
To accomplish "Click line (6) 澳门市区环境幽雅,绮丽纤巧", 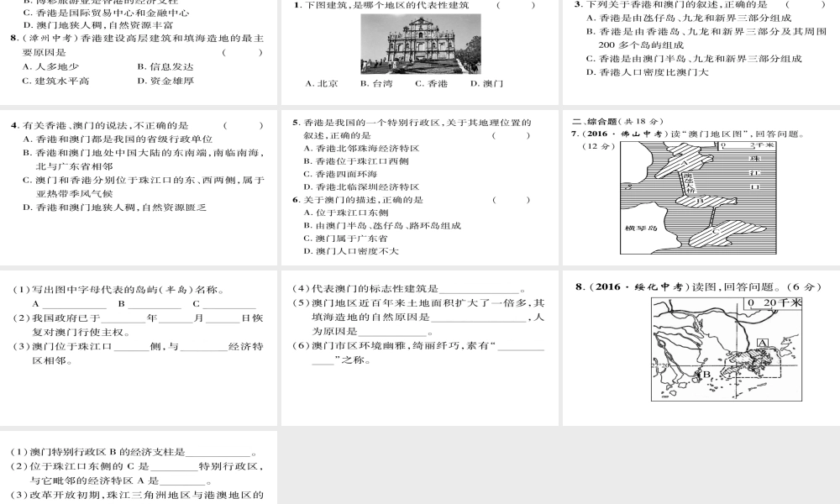I will pyautogui.click(x=418, y=346).
